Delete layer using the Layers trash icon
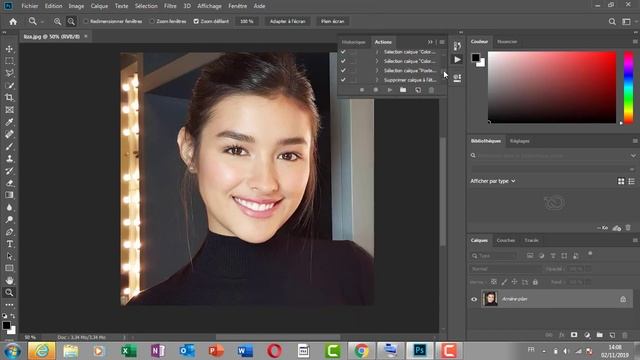The image size is (640, 360). [624, 335]
